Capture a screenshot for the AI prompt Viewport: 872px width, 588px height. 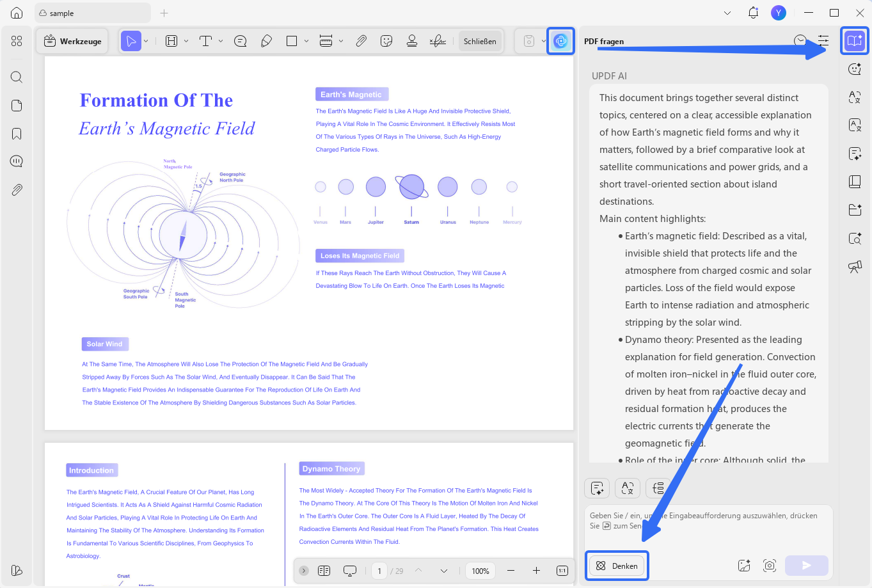coord(770,566)
